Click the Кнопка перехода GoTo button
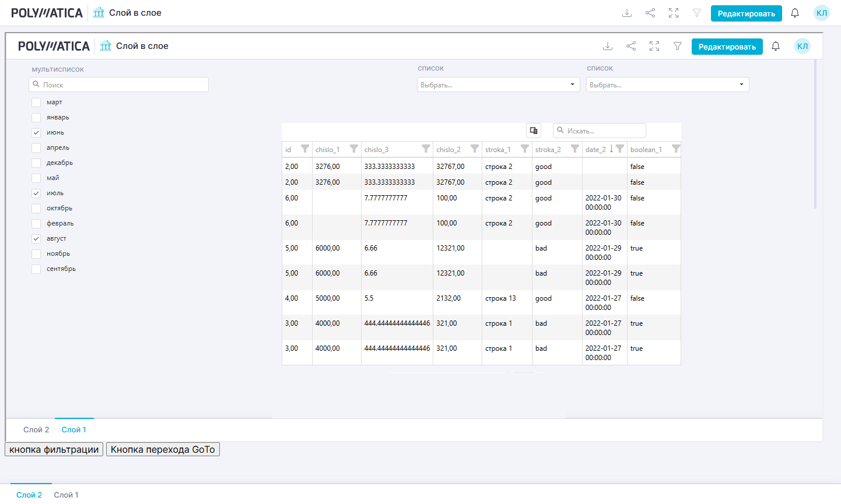 point(163,449)
